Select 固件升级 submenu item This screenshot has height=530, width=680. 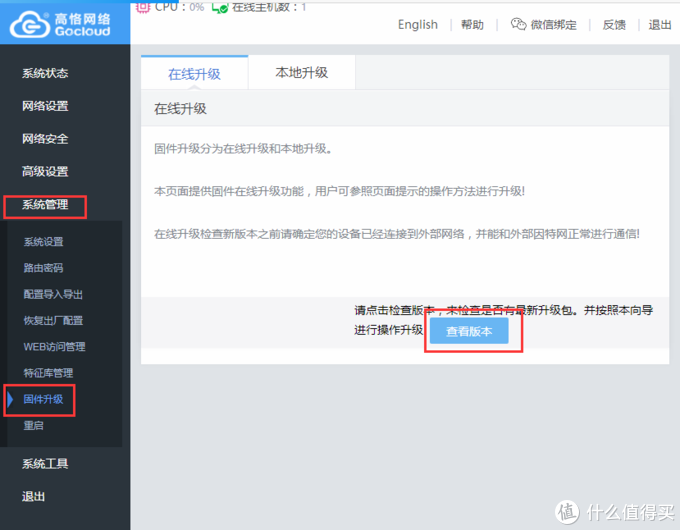(43, 399)
